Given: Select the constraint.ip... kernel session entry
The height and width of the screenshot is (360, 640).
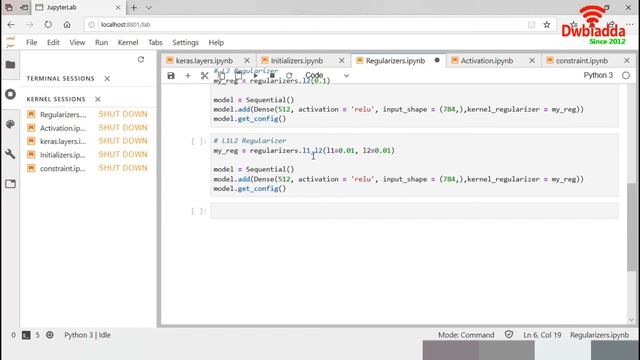Looking at the screenshot, I should tap(62, 168).
